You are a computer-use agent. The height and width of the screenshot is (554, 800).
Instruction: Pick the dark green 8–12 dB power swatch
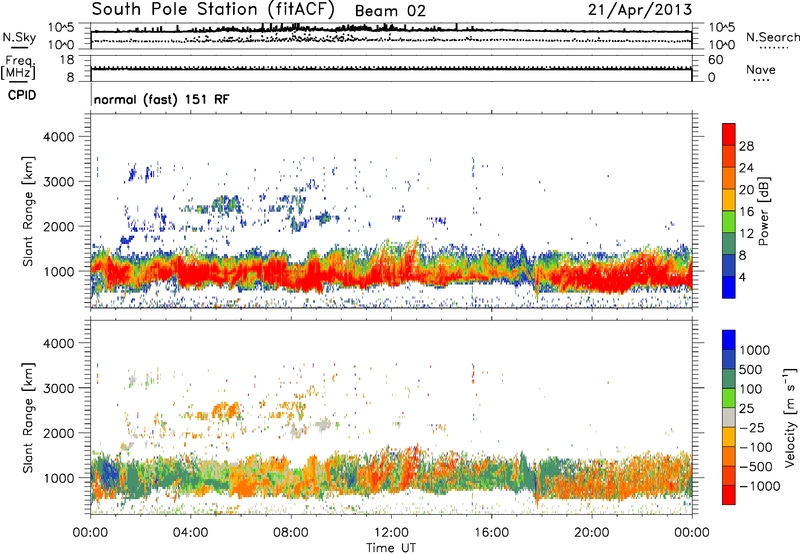(x=729, y=244)
